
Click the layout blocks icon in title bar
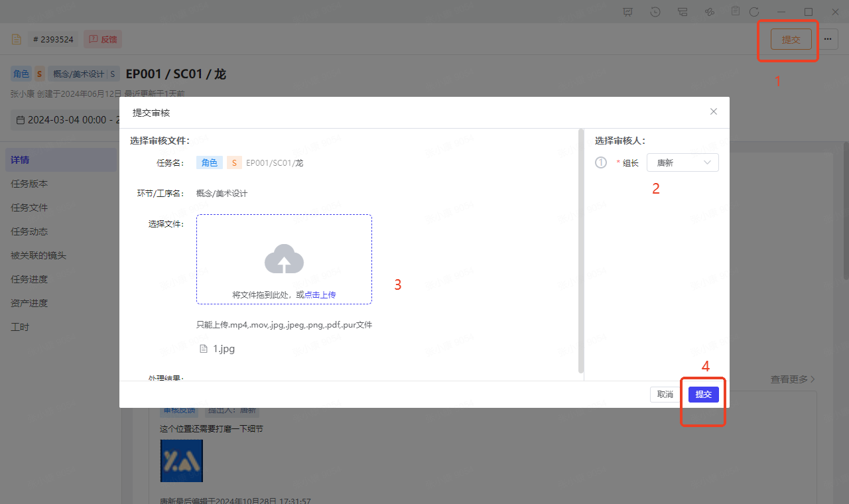(x=683, y=12)
